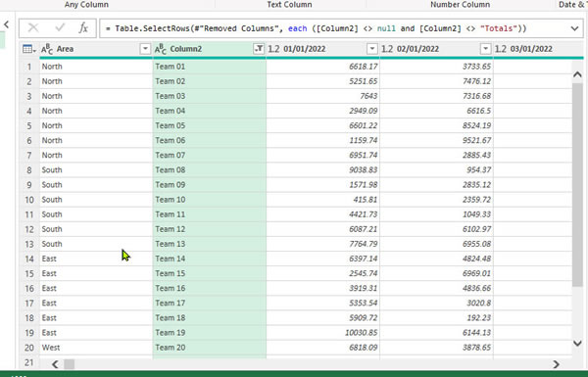The image size is (588, 377).
Task: Select the Team 05 cell
Action: (x=210, y=125)
